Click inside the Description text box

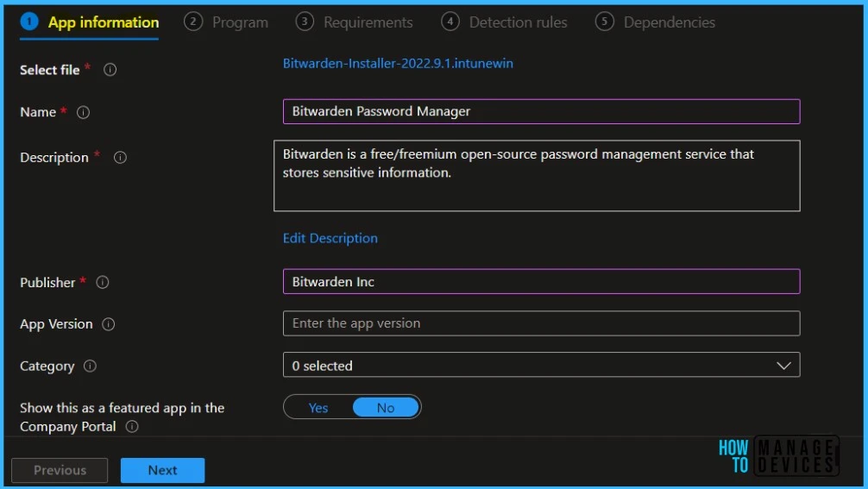[537, 176]
